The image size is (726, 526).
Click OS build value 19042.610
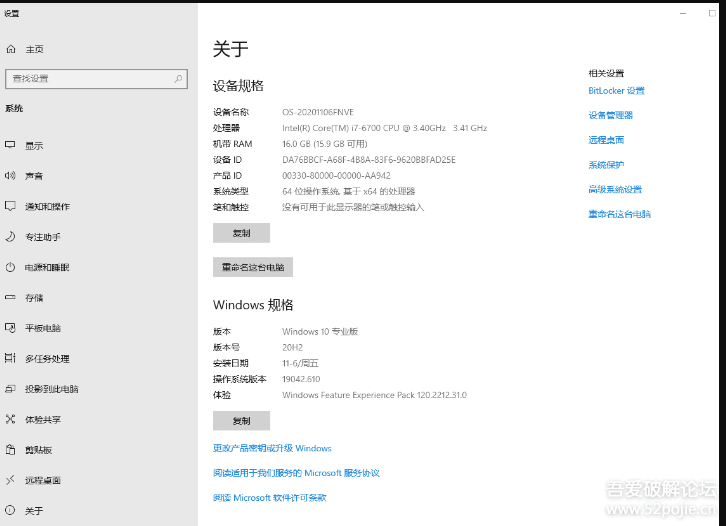[301, 379]
